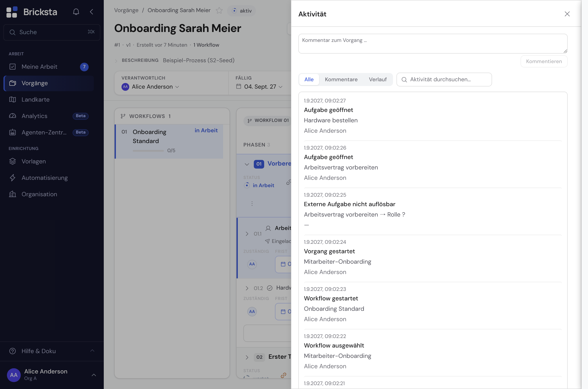
Task: Star the Onboarding Sarah Meier process
Action: pos(219,10)
